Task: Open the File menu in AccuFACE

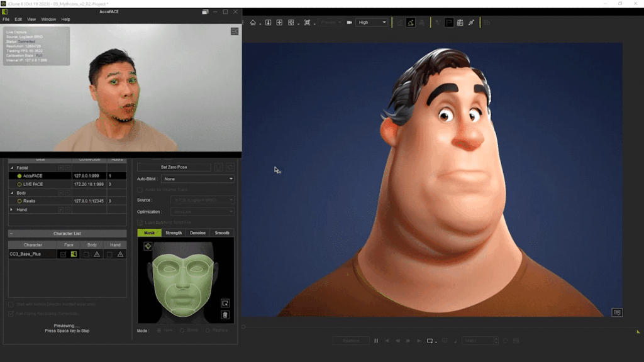Action: [6, 19]
